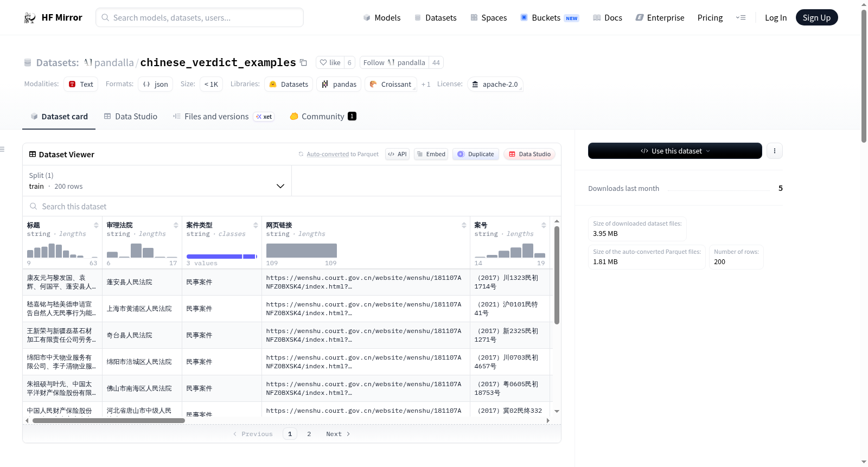Open the pandalla owner link
This screenshot has width=868, height=467.
click(114, 63)
